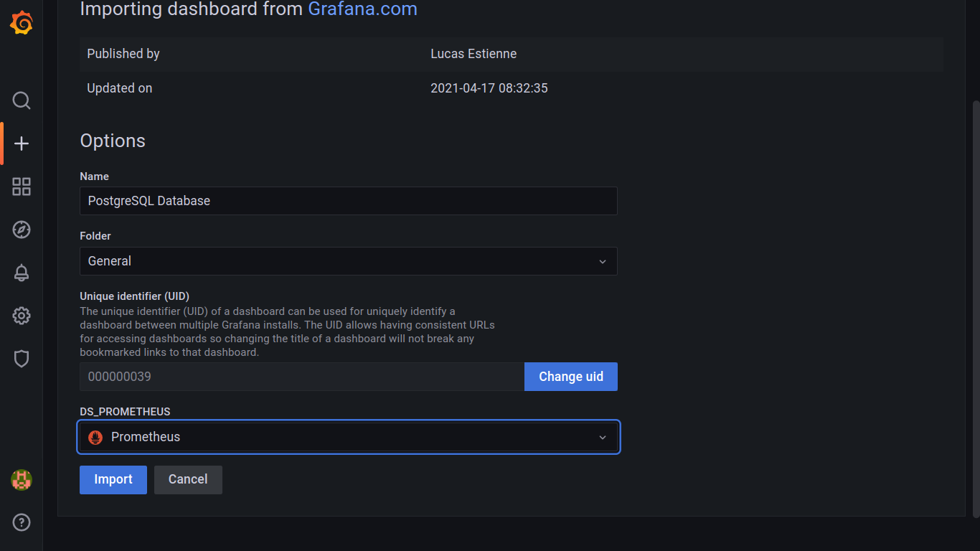Click the chevron in the Prometheus selector
This screenshot has height=551, width=980.
[603, 438]
